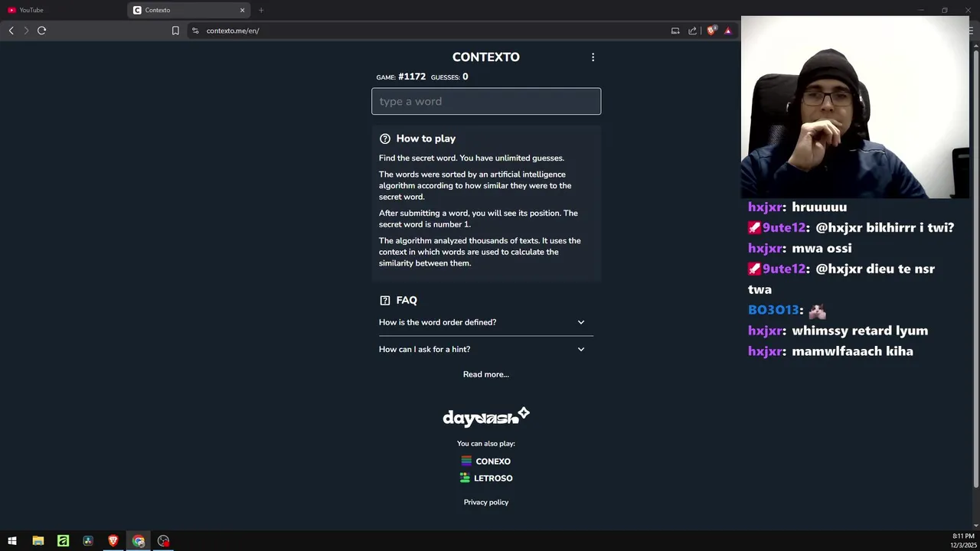Open Chrome from the taskbar
Viewport: 980px width, 551px height.
tap(139, 541)
